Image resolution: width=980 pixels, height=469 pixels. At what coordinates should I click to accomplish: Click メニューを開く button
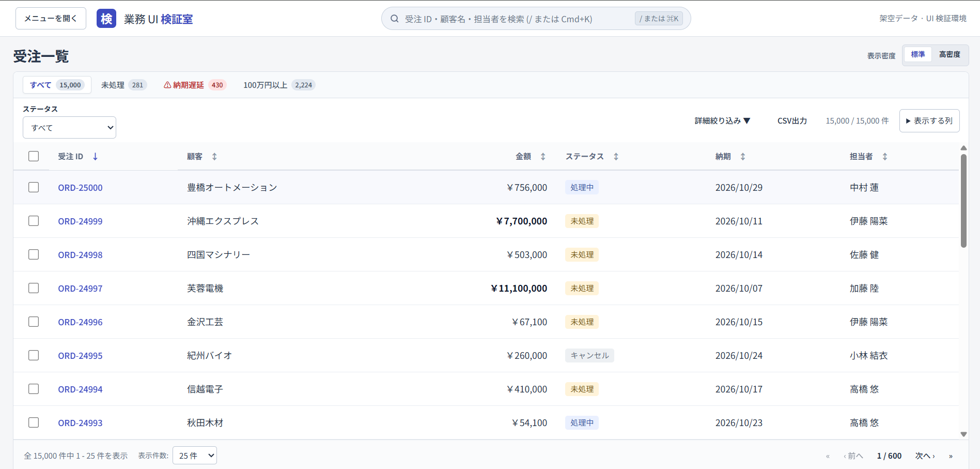[x=51, y=19]
